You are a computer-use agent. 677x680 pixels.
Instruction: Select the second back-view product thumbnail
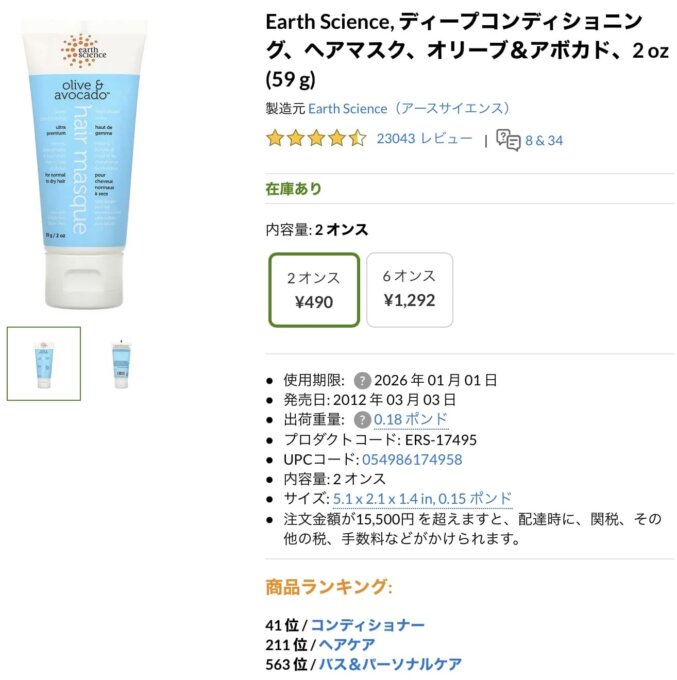pos(121,363)
